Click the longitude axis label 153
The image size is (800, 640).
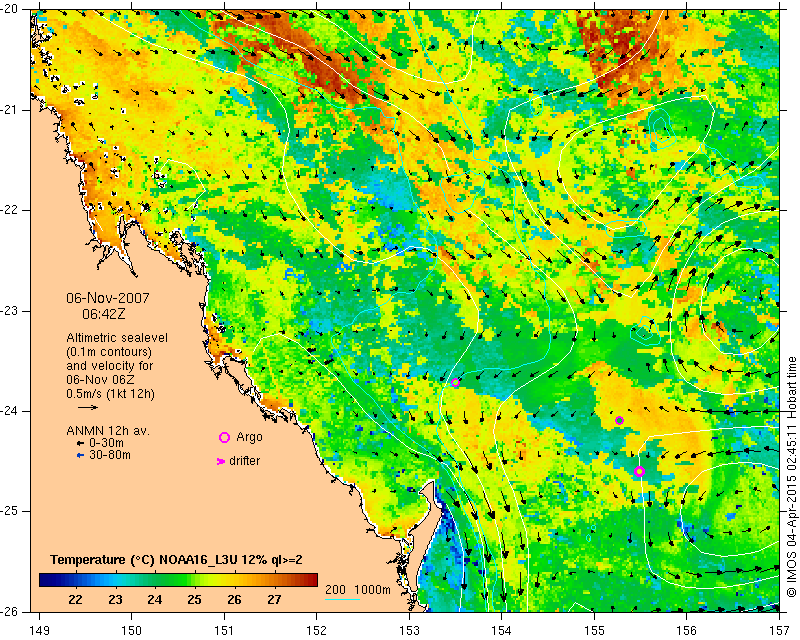[x=409, y=630]
